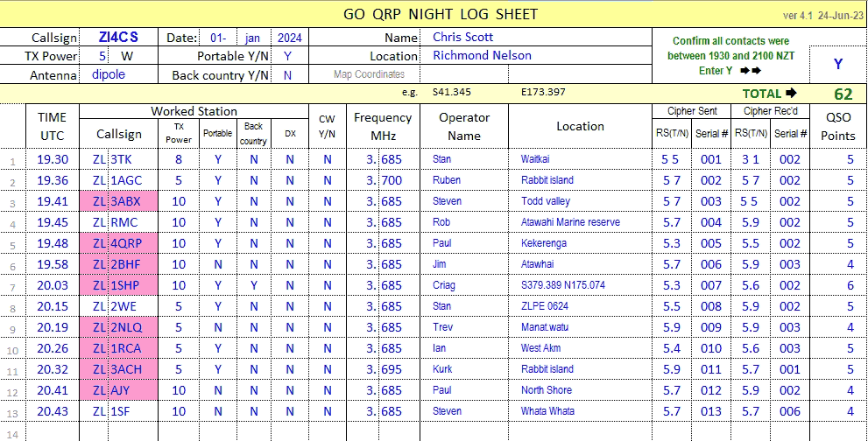Image resolution: width=868 pixels, height=441 pixels.
Task: Select callsign cell 1SF
Action: [x=133, y=411]
